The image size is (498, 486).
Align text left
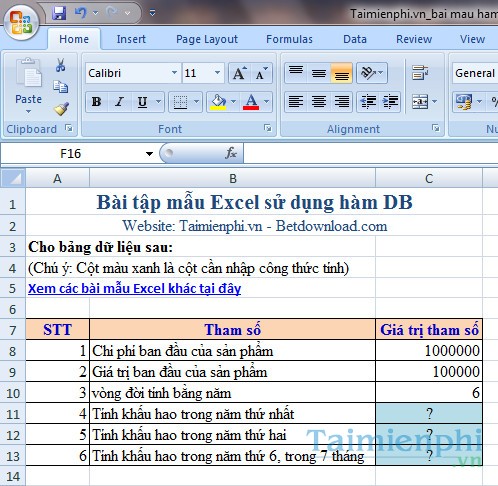(296, 102)
